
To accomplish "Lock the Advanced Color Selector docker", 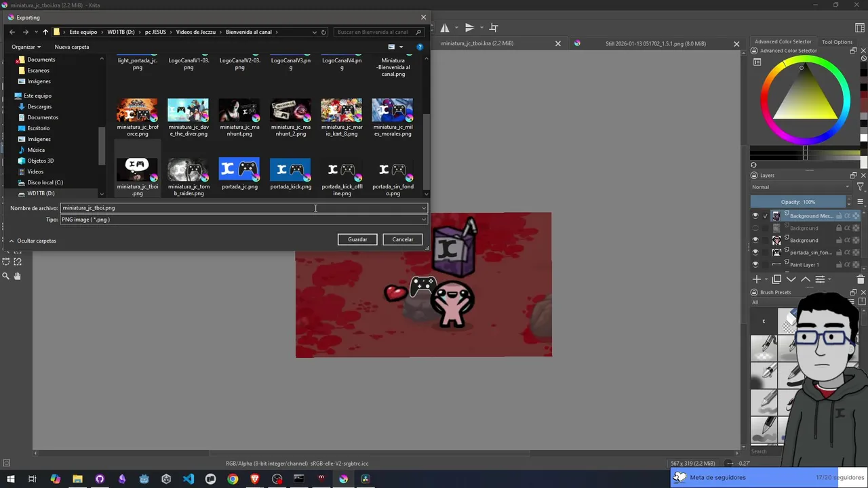I will coord(754,51).
